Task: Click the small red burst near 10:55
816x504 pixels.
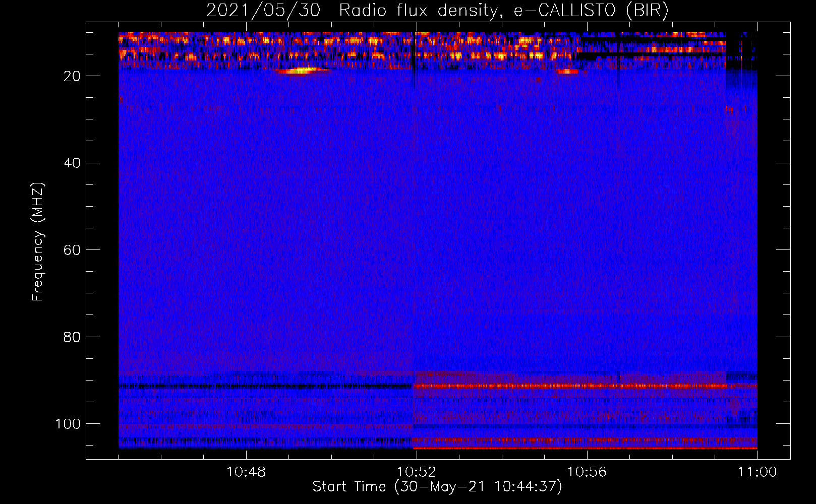Action: click(568, 72)
